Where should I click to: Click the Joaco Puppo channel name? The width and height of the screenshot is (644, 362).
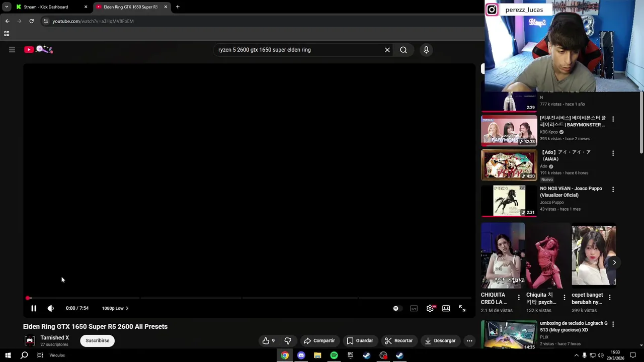[552, 202]
